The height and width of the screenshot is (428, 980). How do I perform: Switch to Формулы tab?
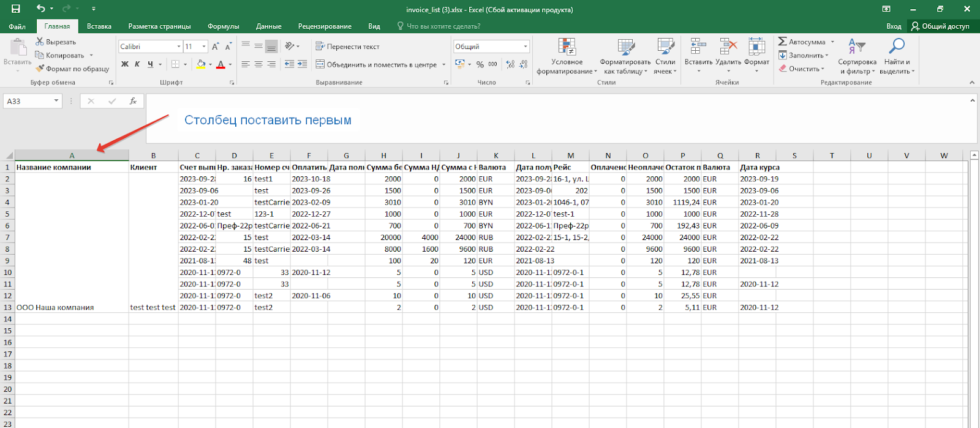[x=223, y=26]
